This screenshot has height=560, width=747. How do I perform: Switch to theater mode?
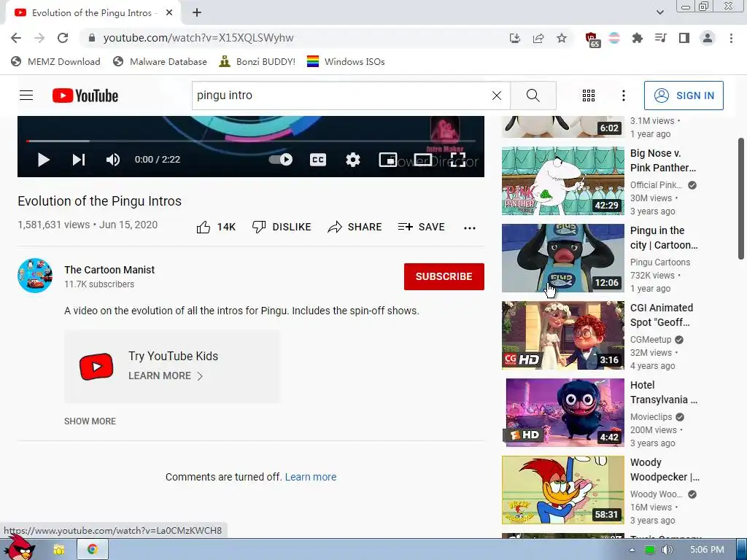point(423,160)
